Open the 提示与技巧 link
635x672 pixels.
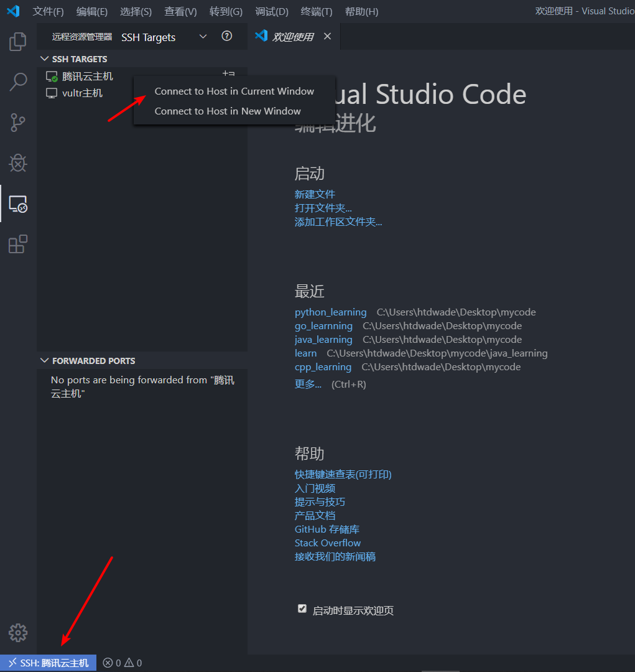(x=320, y=502)
